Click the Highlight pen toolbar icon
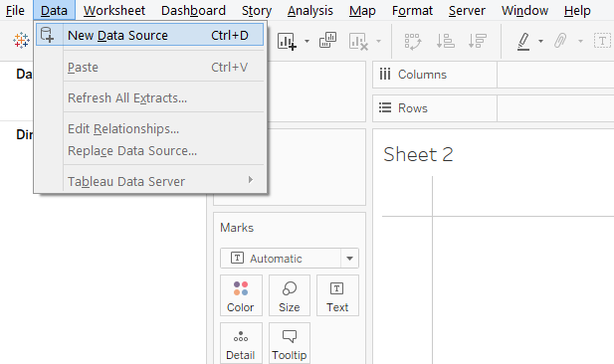The width and height of the screenshot is (614, 364). (x=523, y=41)
